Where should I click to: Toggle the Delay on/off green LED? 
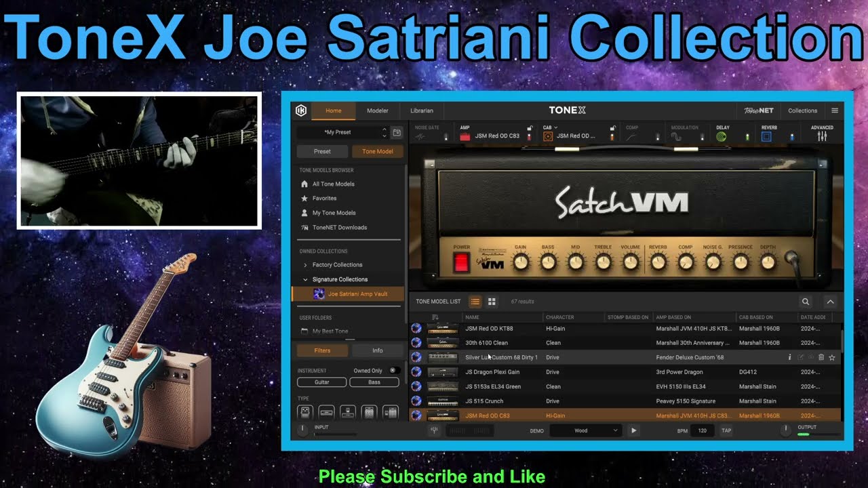[747, 137]
